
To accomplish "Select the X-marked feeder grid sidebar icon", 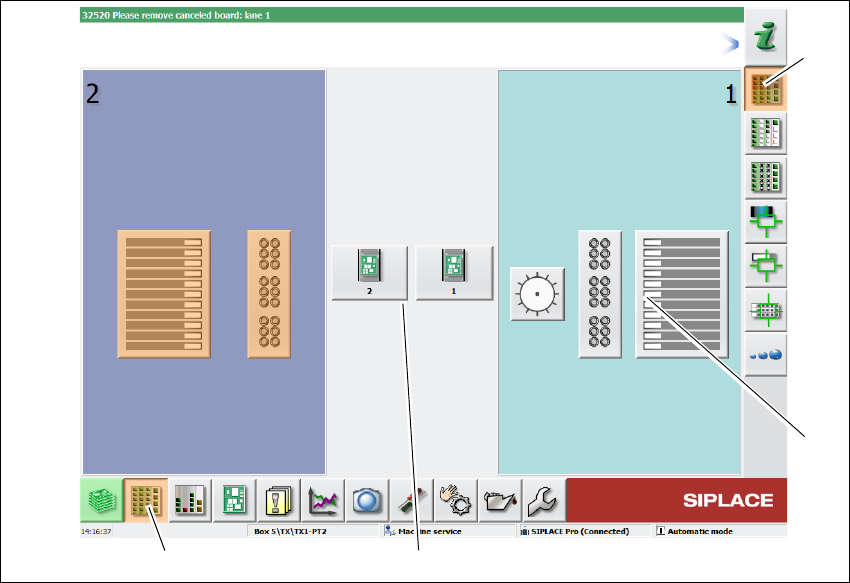I will (765, 178).
